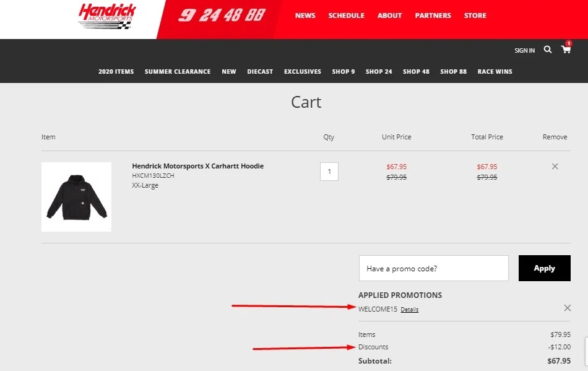
Task: Apply the promo code
Action: (545, 268)
